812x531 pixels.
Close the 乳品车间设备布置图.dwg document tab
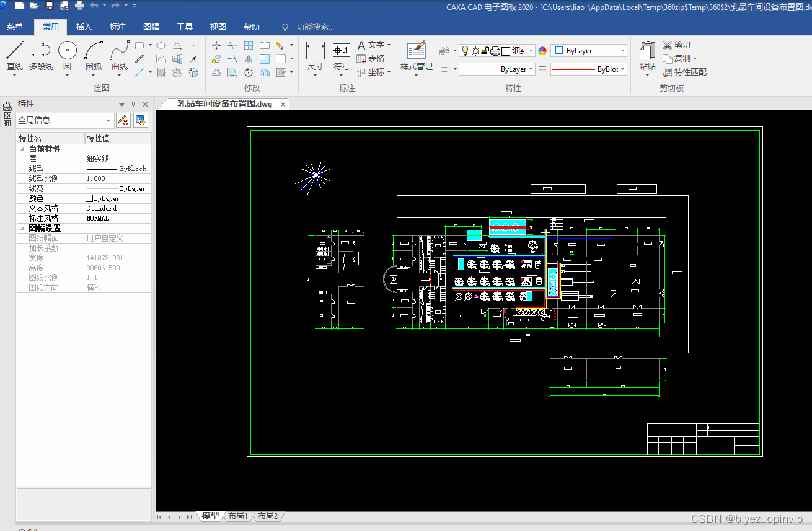[283, 105]
